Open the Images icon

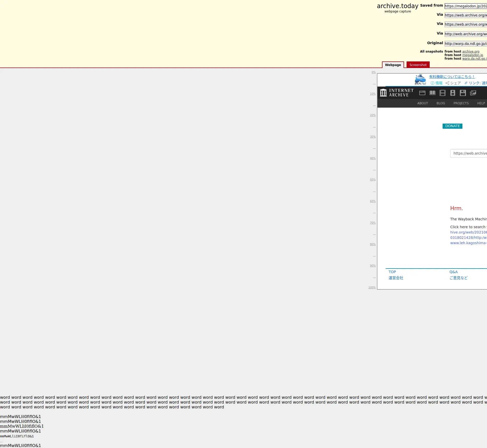473,93
